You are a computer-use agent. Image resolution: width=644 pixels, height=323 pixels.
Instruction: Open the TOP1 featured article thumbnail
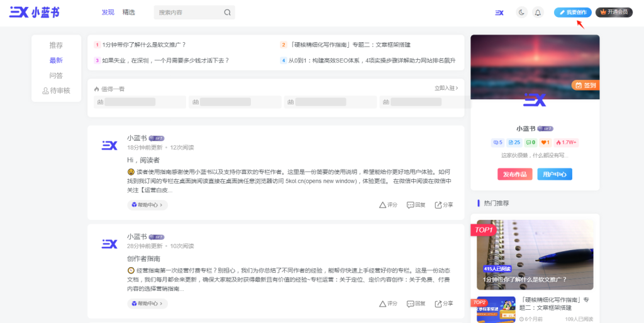[x=535, y=255]
